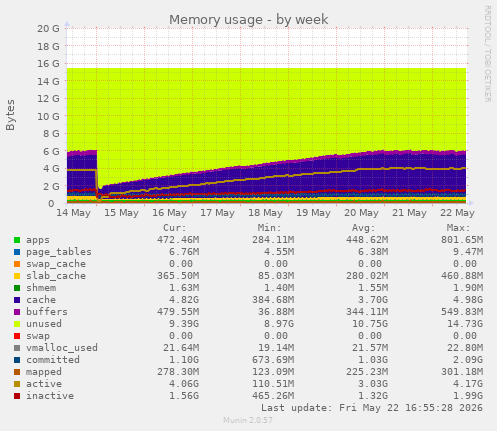The image size is (497, 431).
Task: Click the '14 May' x-axis label
Action: click(73, 213)
